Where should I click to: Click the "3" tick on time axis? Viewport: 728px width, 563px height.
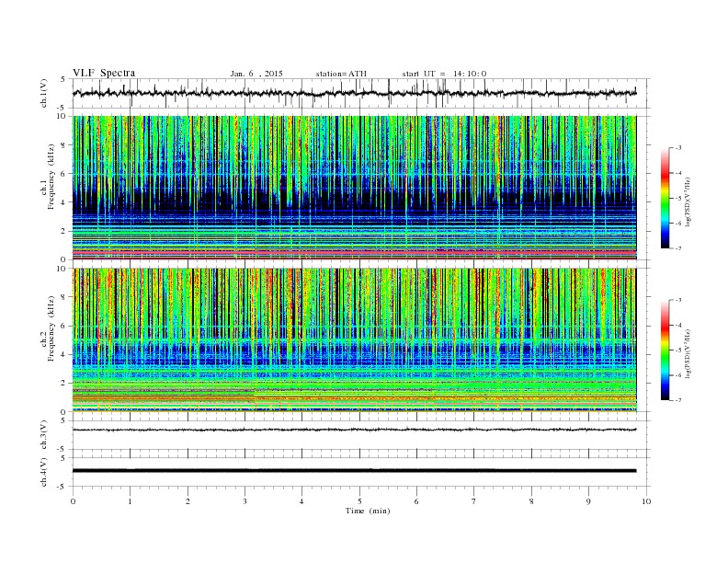245,501
